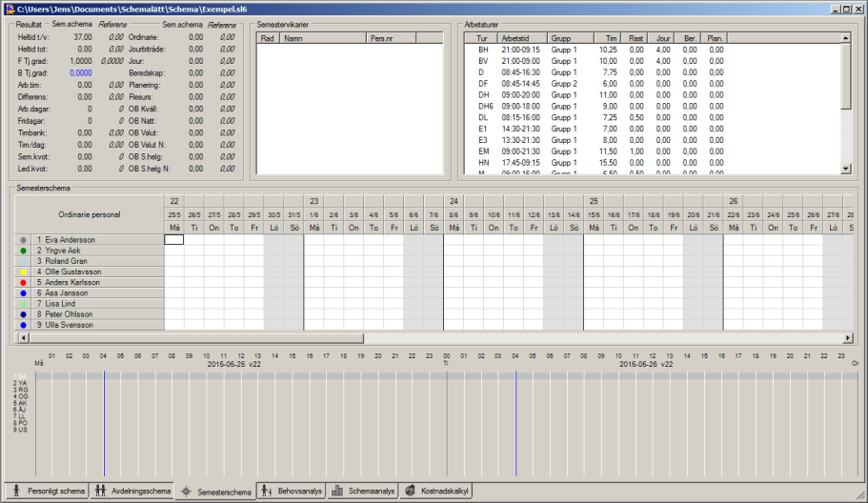Switch to the Schemaanalys tab

[363, 491]
